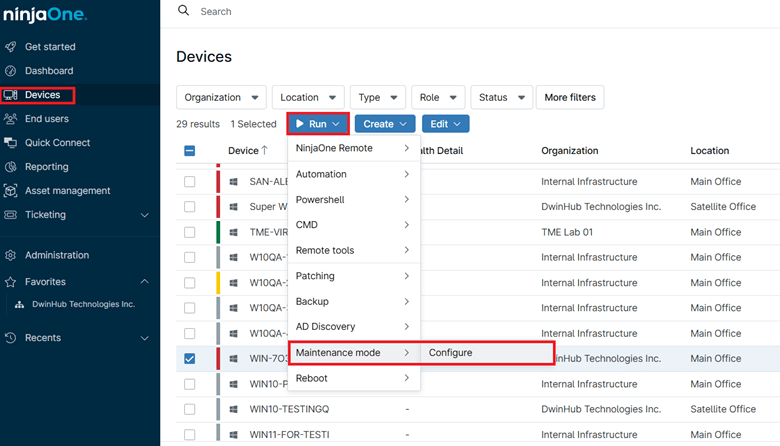Click the End users people icon
Image resolution: width=780 pixels, height=446 pixels.
tap(10, 118)
